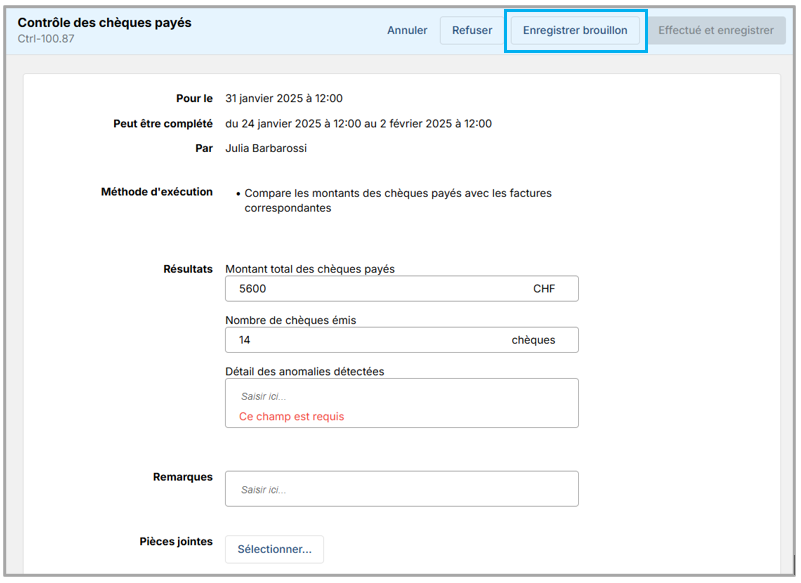
Task: Click into the Remarques text field
Action: [401, 489]
